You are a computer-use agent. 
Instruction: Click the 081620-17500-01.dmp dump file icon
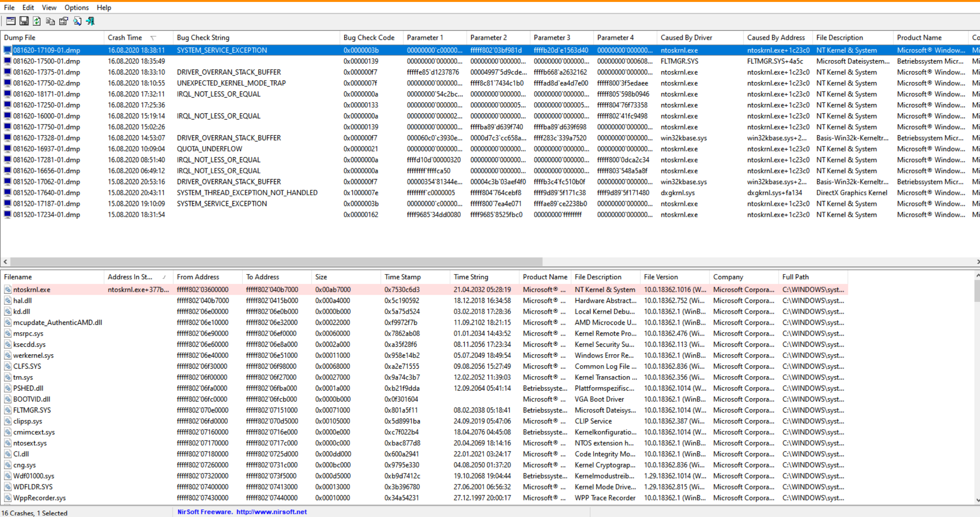point(7,61)
